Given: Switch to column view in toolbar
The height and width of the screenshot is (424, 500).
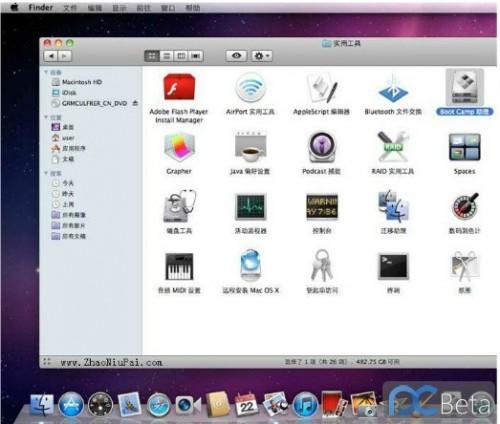Looking at the screenshot, I should (181, 56).
